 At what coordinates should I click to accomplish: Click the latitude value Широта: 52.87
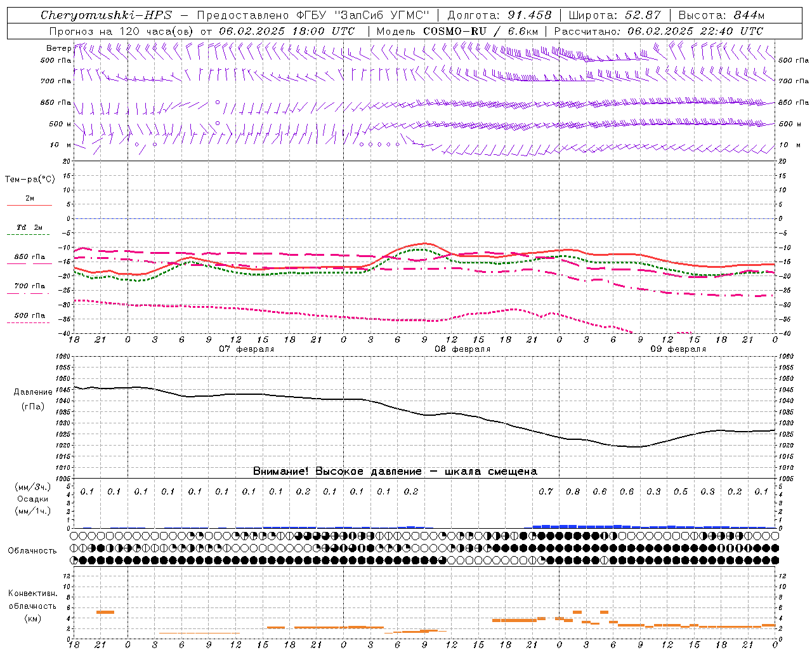615,15
